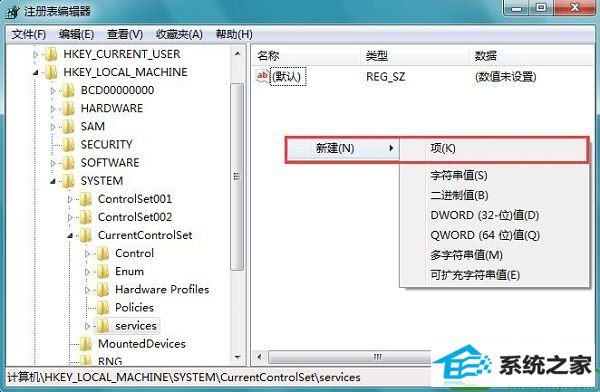Image resolution: width=600 pixels, height=392 pixels.
Task: Open the 编辑(E) menu
Action: coord(76,34)
